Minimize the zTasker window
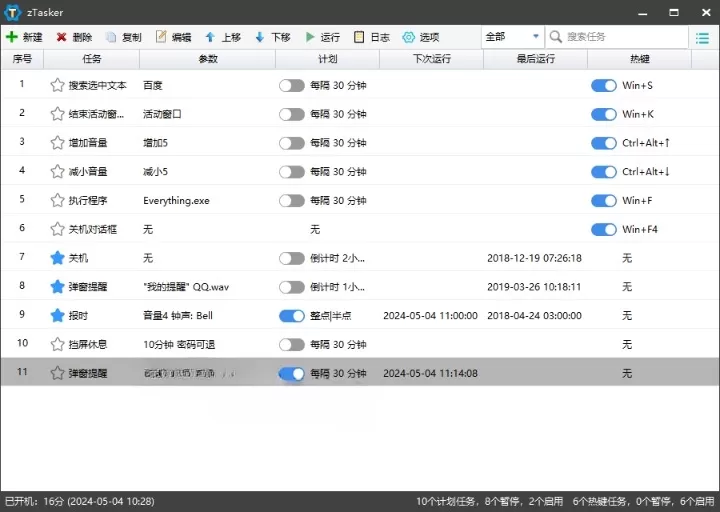Image resolution: width=720 pixels, height=512 pixels. pos(643,13)
